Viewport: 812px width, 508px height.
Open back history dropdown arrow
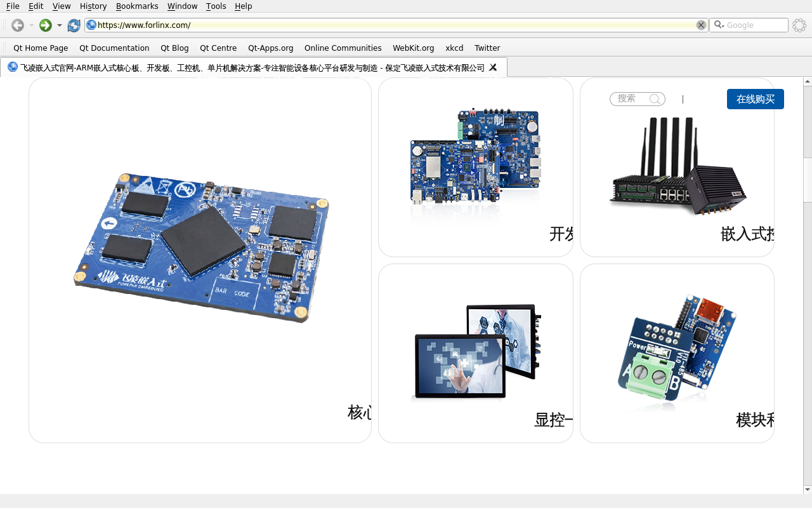[x=32, y=25]
